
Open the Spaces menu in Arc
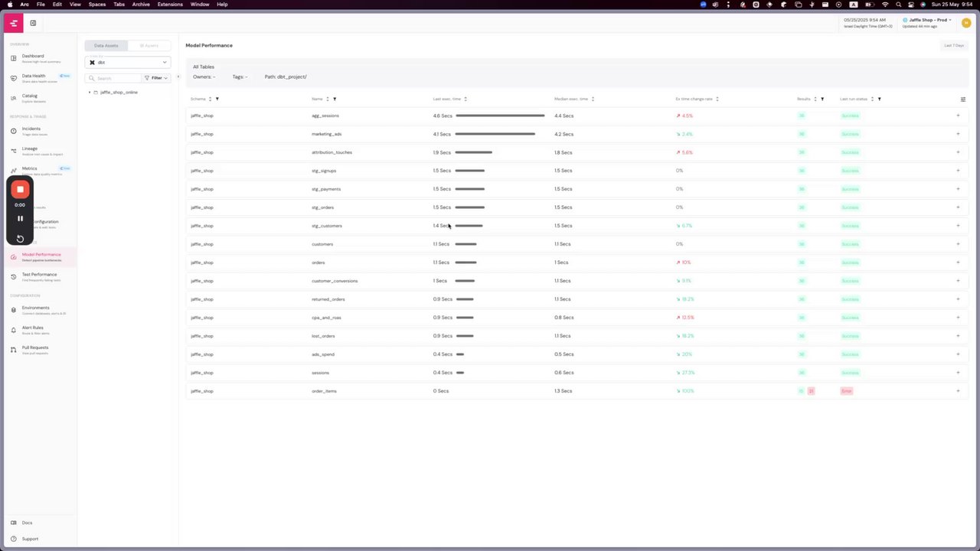coord(97,5)
